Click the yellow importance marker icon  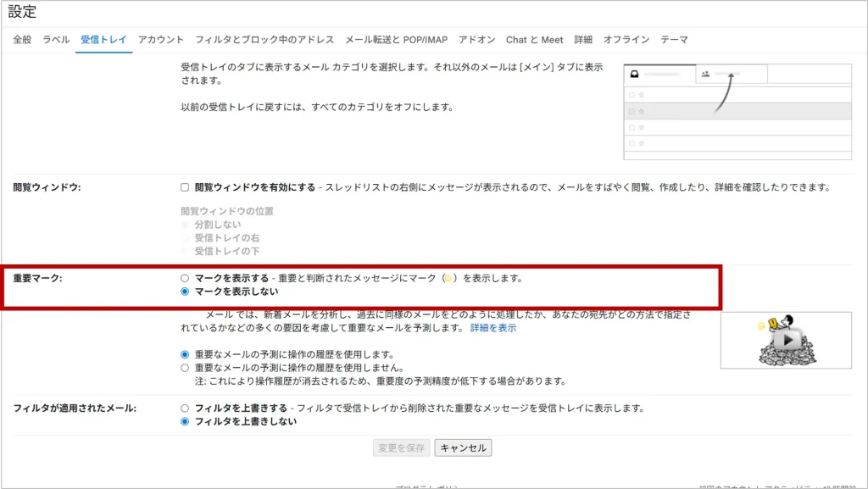448,278
